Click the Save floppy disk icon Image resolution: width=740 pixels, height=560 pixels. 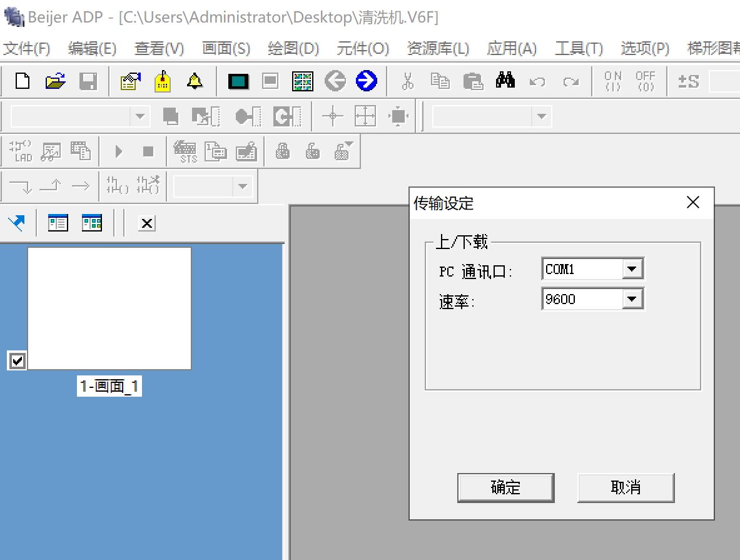(88, 81)
